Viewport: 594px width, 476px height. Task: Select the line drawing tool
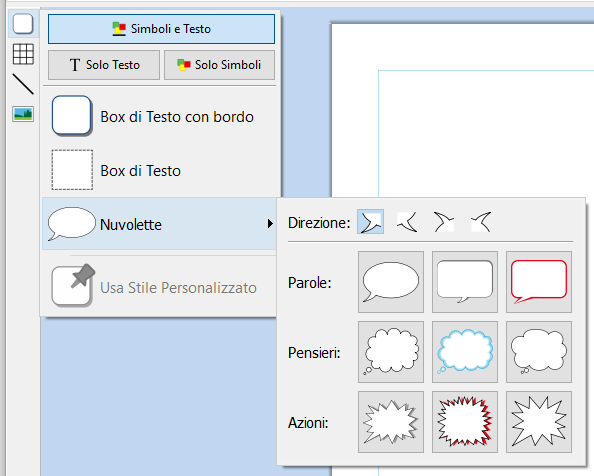pos(23,84)
